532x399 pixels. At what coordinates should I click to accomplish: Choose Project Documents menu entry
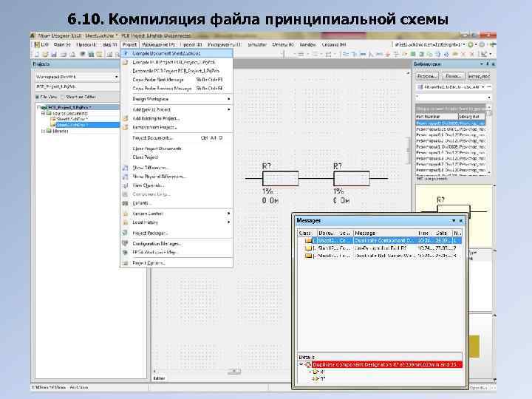177,137
